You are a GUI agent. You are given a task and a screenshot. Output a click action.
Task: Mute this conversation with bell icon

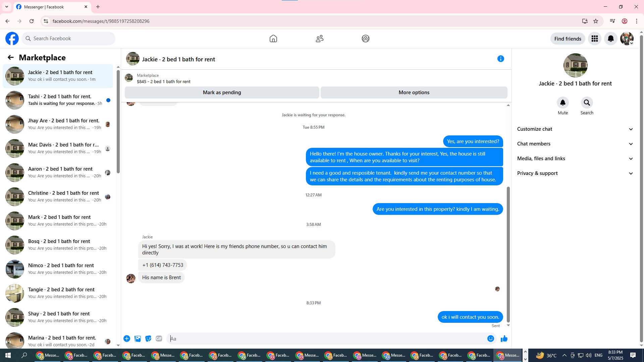(562, 103)
